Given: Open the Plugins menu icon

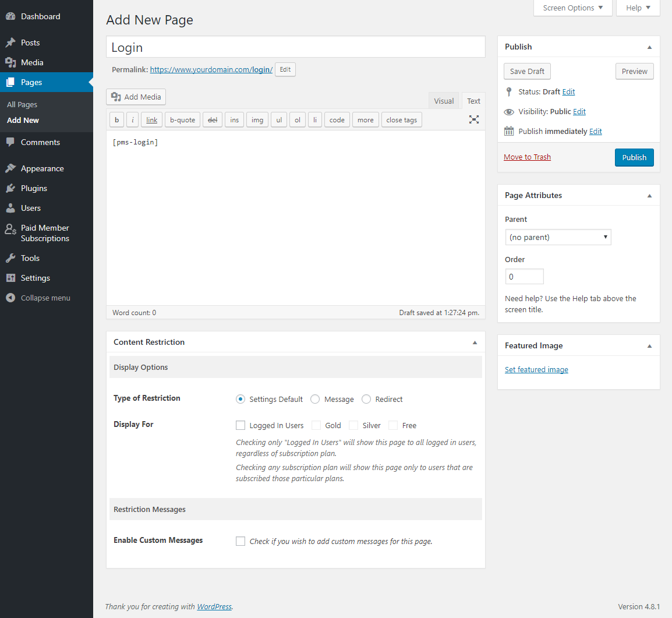Looking at the screenshot, I should pyautogui.click(x=10, y=188).
